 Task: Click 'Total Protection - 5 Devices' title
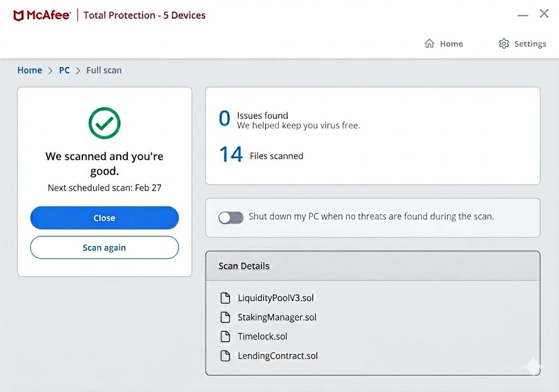click(x=144, y=15)
